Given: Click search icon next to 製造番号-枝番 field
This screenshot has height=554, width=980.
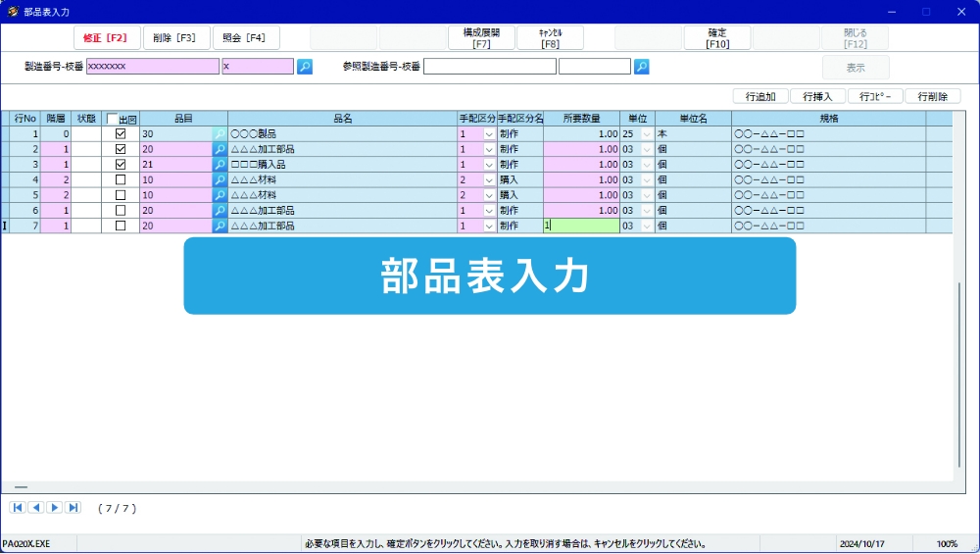Looking at the screenshot, I should [x=305, y=67].
